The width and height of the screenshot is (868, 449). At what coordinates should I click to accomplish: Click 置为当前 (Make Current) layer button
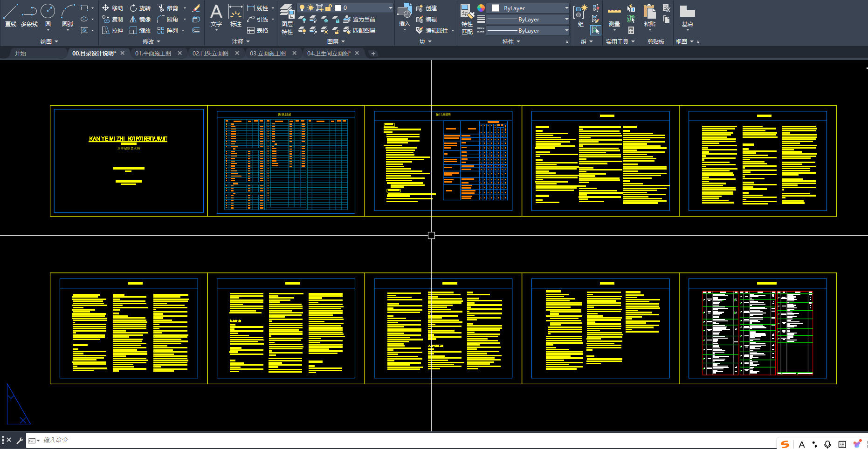pos(359,19)
